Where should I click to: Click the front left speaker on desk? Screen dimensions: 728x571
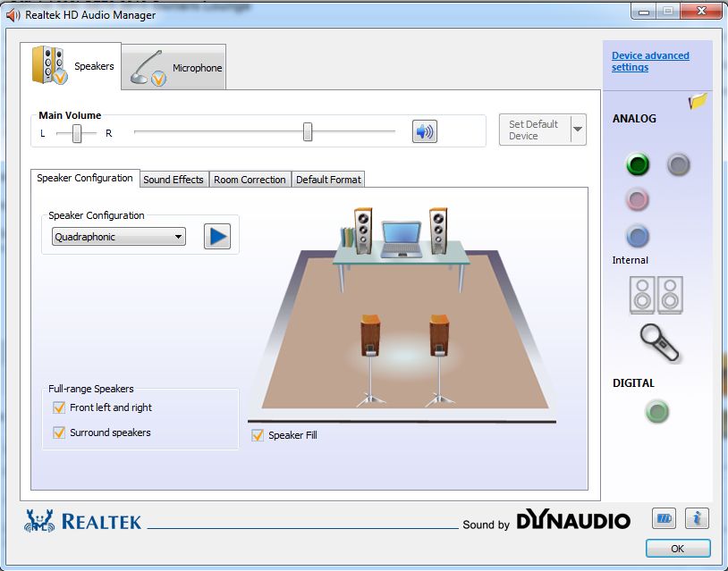point(363,231)
